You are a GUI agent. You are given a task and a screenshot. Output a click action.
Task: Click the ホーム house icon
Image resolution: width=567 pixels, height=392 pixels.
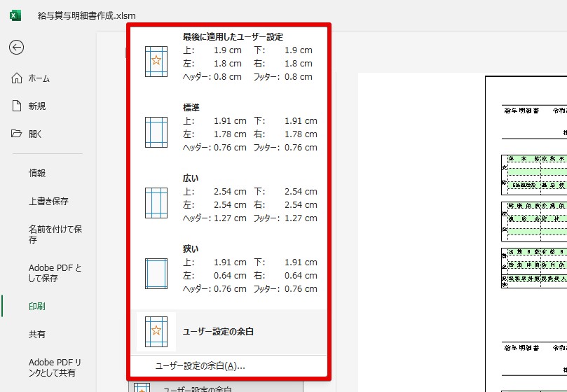(x=17, y=78)
